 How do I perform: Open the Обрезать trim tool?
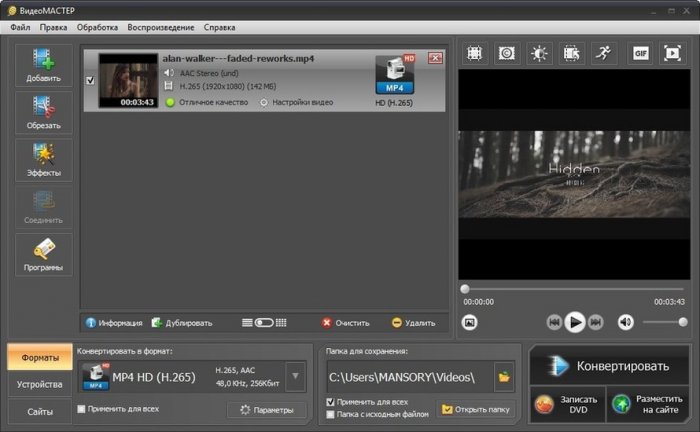[43, 112]
